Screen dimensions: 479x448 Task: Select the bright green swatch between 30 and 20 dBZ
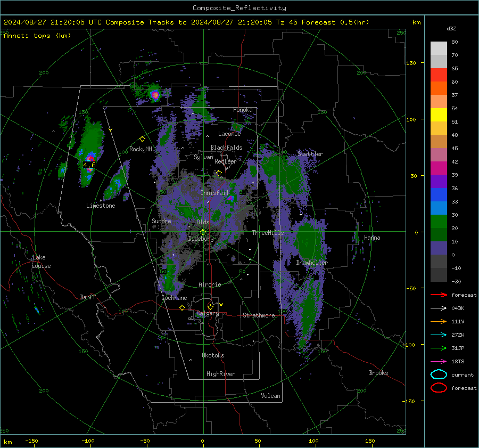[439, 222]
